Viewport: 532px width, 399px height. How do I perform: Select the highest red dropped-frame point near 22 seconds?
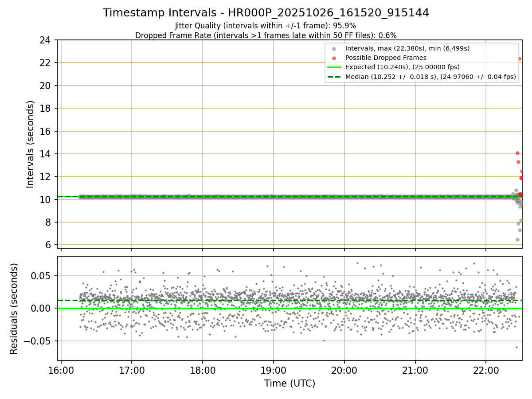(x=519, y=59)
